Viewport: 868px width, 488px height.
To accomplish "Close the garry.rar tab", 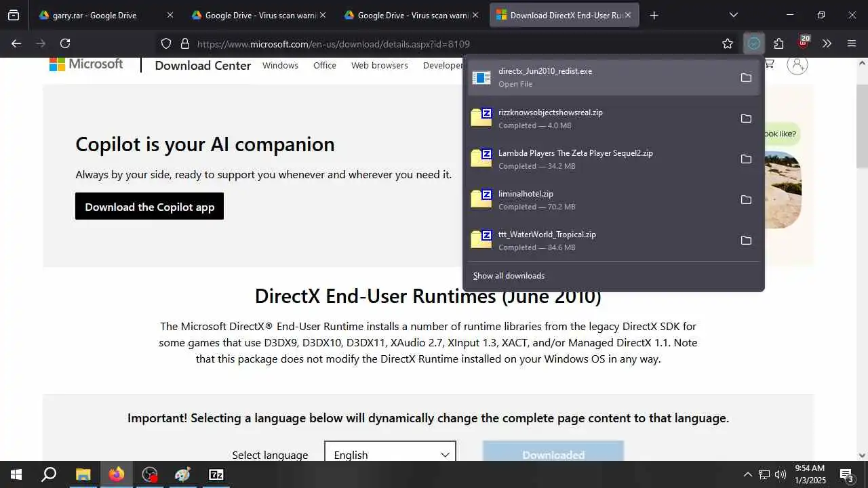I will 170,15.
